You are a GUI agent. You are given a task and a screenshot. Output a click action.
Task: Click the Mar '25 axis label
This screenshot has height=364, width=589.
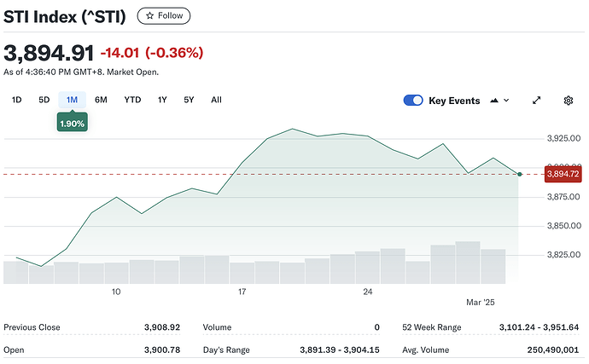point(481,302)
